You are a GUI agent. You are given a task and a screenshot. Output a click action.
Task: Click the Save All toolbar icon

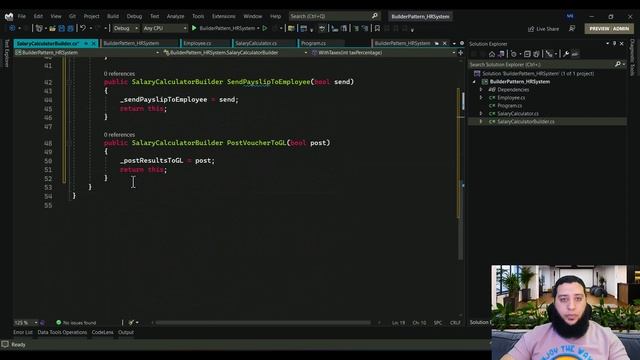coord(70,29)
